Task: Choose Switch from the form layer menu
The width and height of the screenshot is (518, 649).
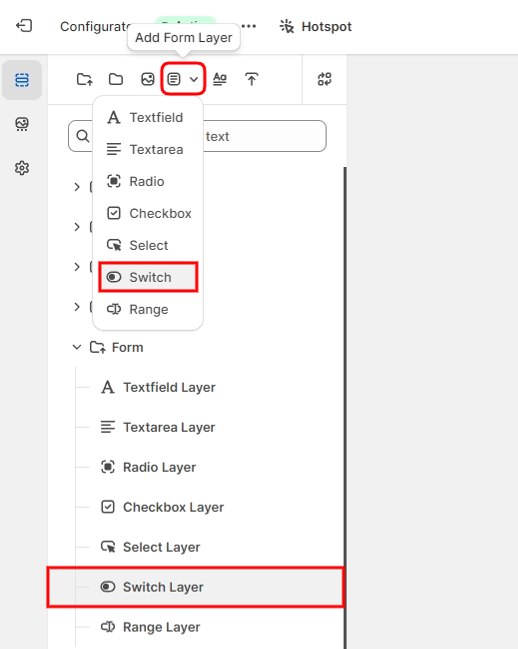Action: tap(148, 277)
